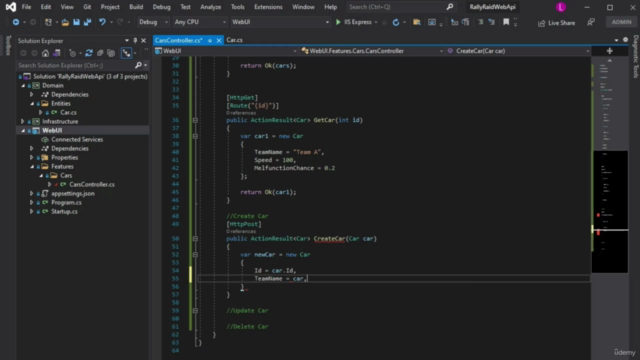Screen dimensions: 640x360
Task: Click the feedback icon beside Live Share
Action: tap(591, 22)
